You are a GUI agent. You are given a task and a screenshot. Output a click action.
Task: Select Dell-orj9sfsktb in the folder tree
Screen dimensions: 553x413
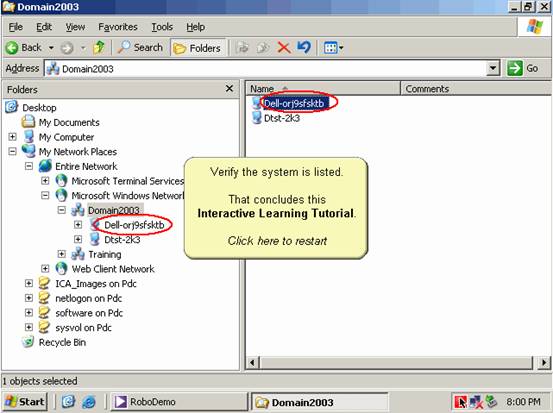(134, 225)
